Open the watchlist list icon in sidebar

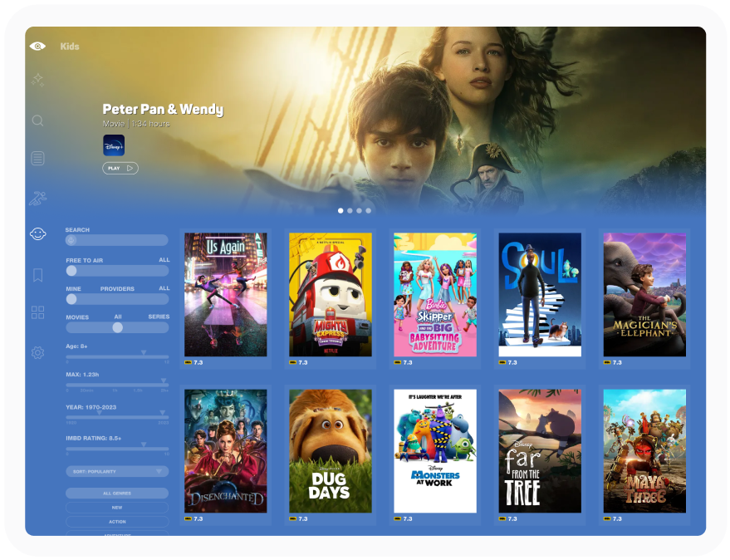pos(37,156)
